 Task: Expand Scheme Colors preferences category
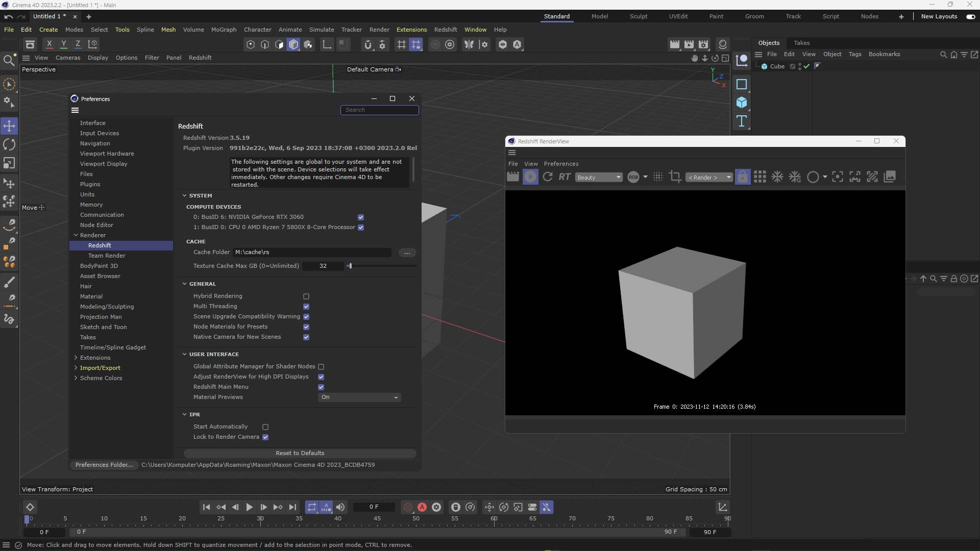point(76,378)
